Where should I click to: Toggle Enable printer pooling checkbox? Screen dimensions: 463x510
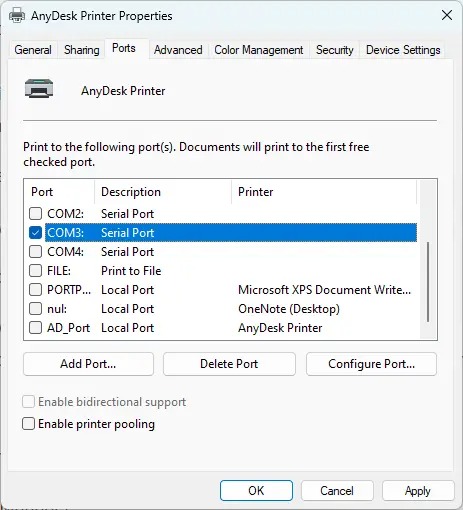point(28,424)
